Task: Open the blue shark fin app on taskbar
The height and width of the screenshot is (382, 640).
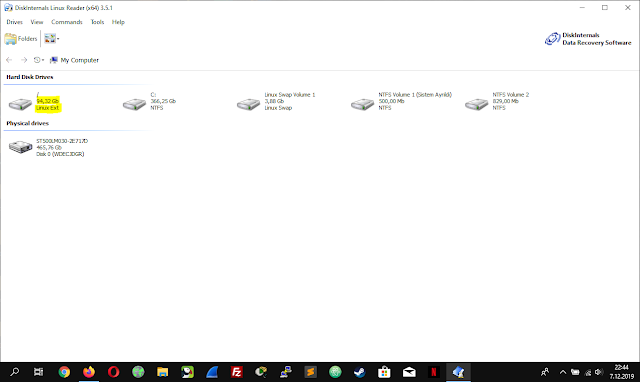Action: click(212, 372)
